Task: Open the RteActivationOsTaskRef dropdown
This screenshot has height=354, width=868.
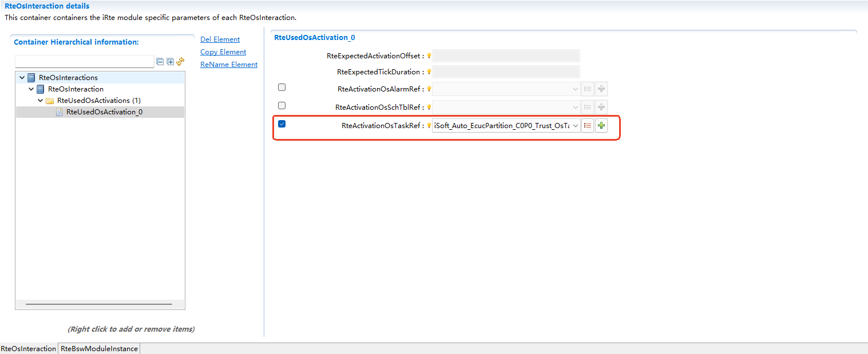Action: point(574,126)
